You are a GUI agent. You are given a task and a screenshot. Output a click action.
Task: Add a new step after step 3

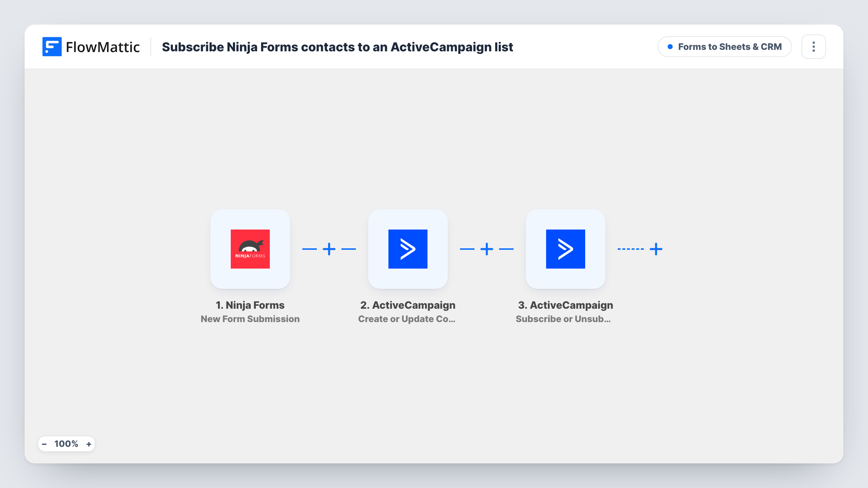tap(656, 249)
